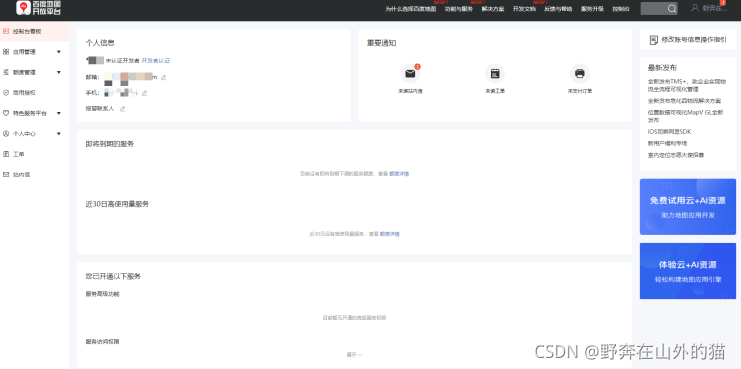Click the 工单 ticket icon in sidebar

[6, 154]
